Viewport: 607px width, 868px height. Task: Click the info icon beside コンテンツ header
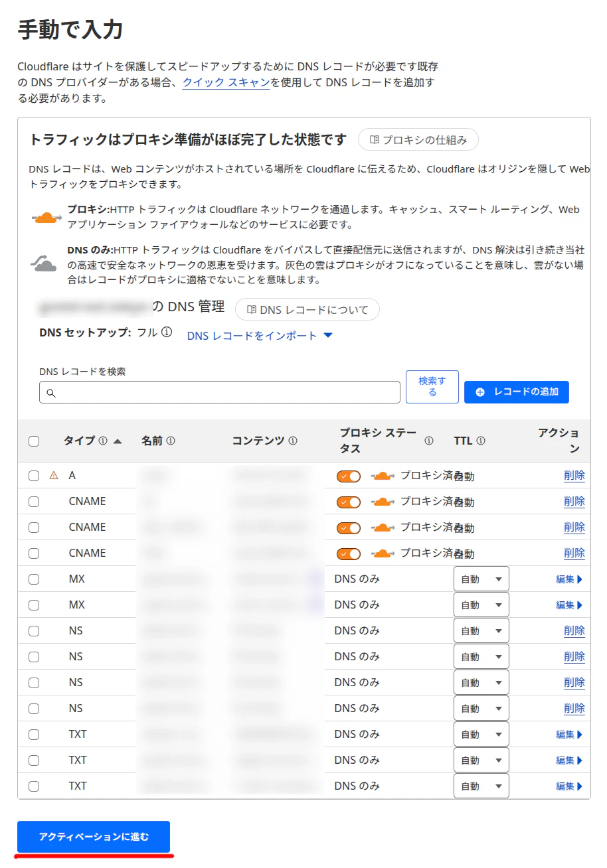[293, 441]
